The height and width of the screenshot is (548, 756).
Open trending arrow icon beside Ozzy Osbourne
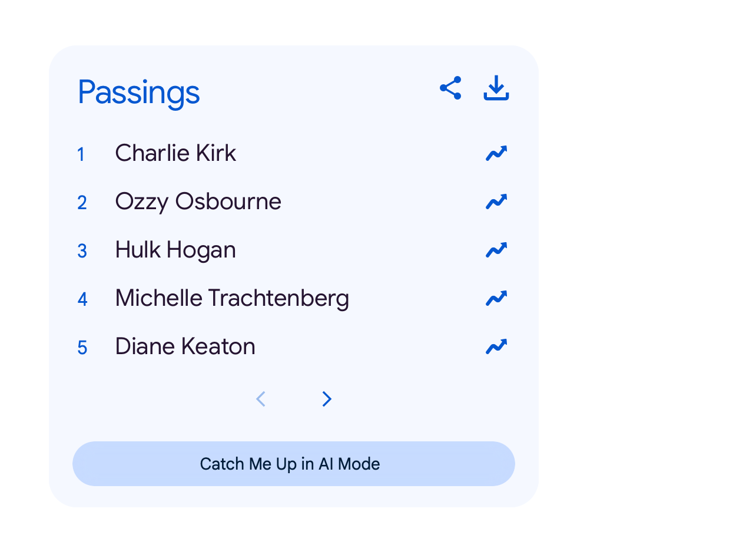tap(496, 202)
